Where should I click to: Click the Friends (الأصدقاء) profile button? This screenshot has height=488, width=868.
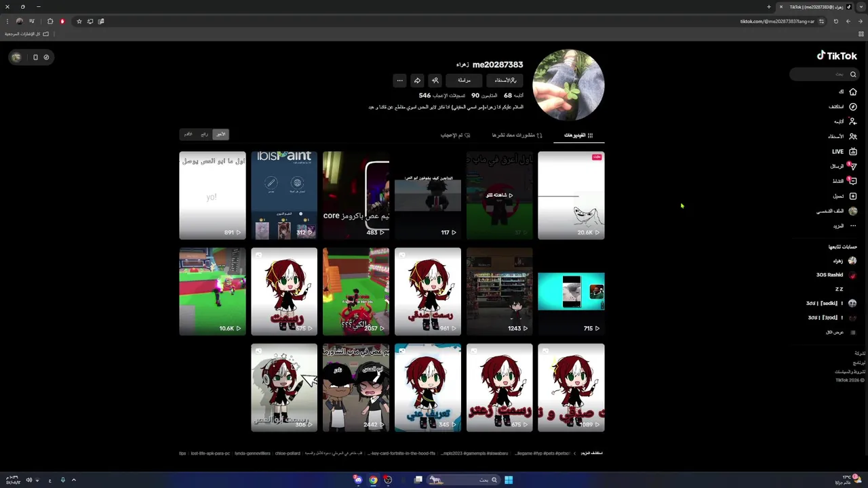[505, 80]
